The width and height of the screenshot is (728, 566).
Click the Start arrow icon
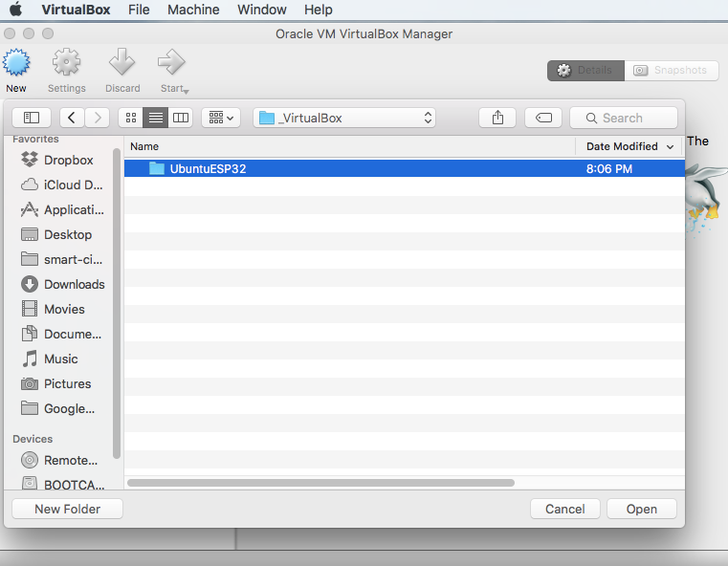(x=171, y=62)
